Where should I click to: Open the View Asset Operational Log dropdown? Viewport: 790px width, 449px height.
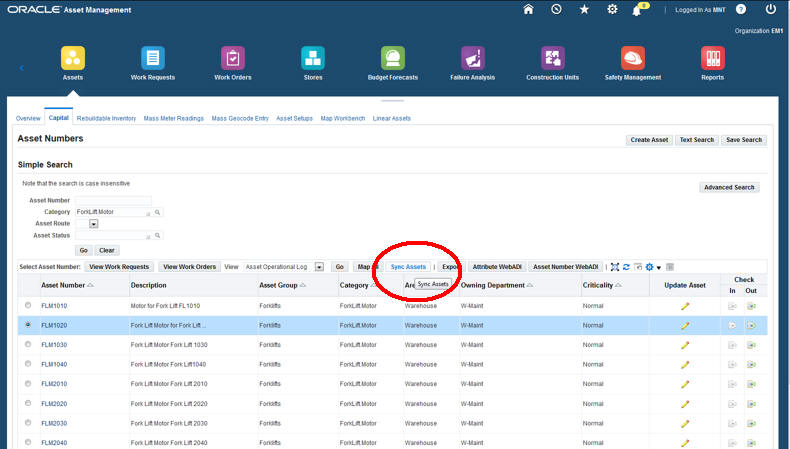coord(319,267)
